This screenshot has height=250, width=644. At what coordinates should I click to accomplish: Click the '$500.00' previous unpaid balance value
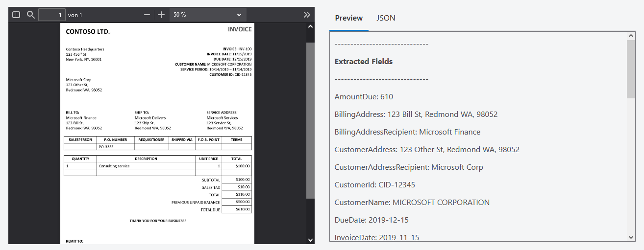coord(243,202)
